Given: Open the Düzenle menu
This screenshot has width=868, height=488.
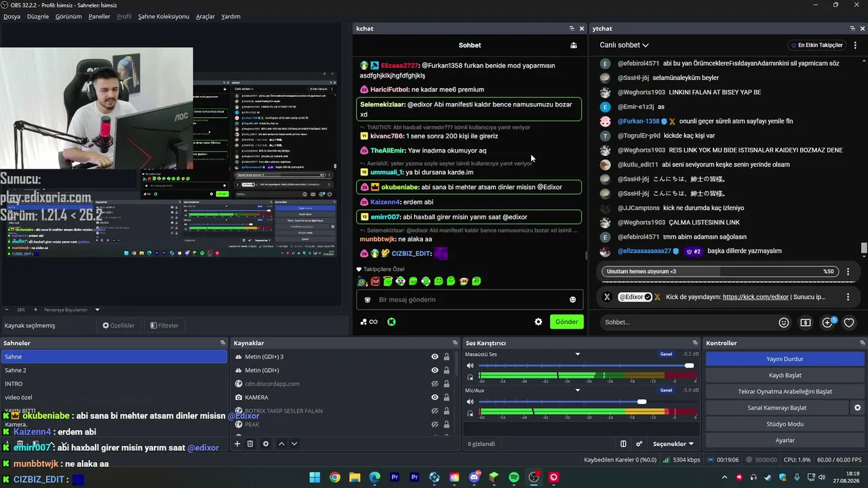Looking at the screenshot, I should [38, 16].
